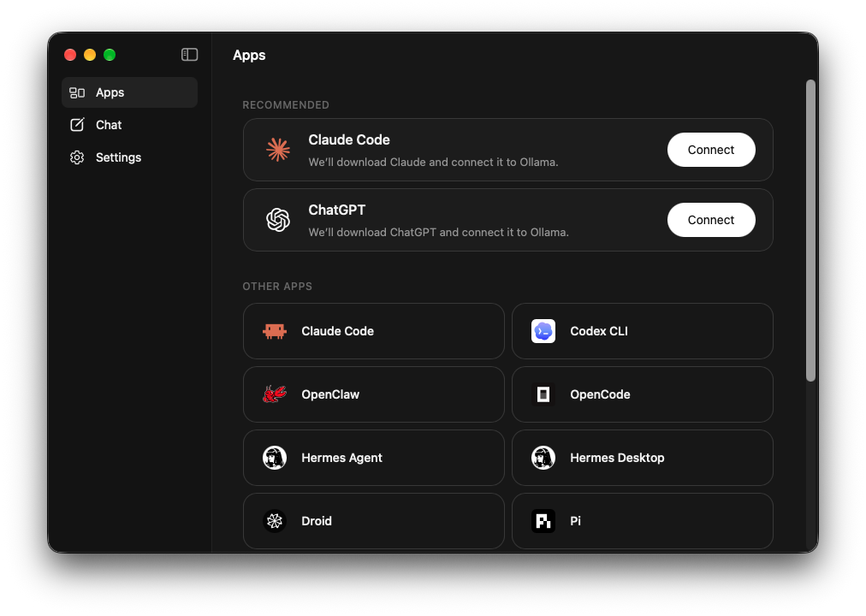Click the vertical scrollbar in the Apps list
The width and height of the screenshot is (866, 616).
point(810,231)
